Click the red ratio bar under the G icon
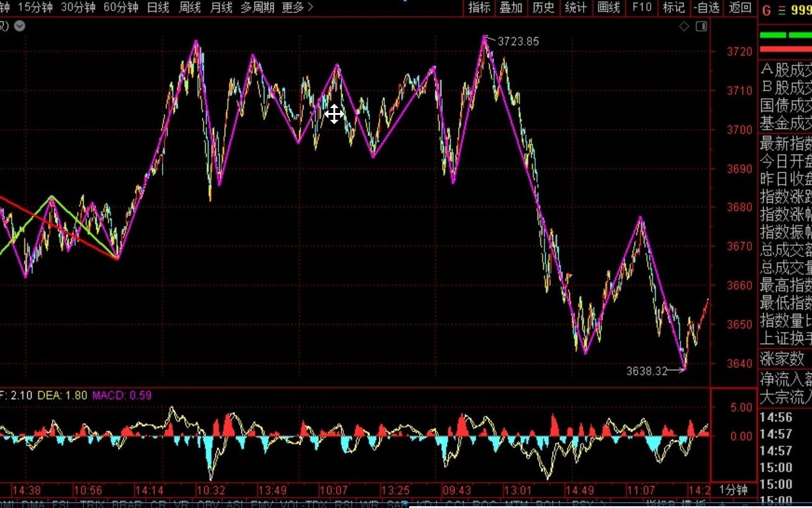The image size is (812, 508). click(x=786, y=49)
